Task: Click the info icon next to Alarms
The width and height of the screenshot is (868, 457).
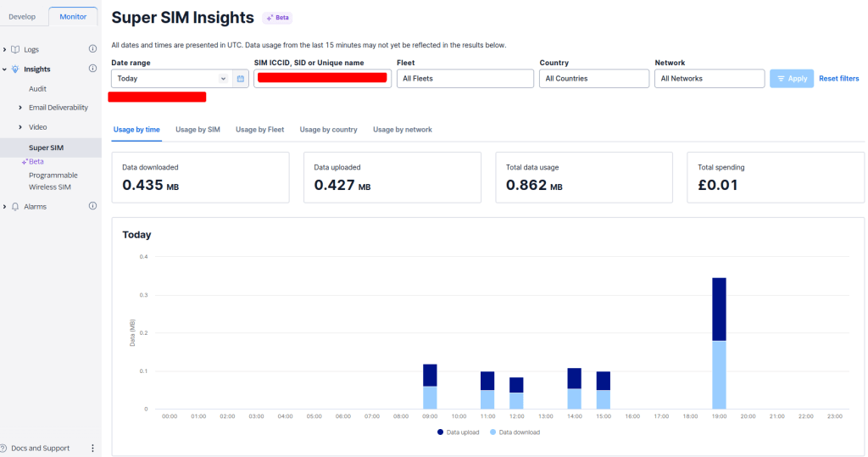Action: coord(92,206)
